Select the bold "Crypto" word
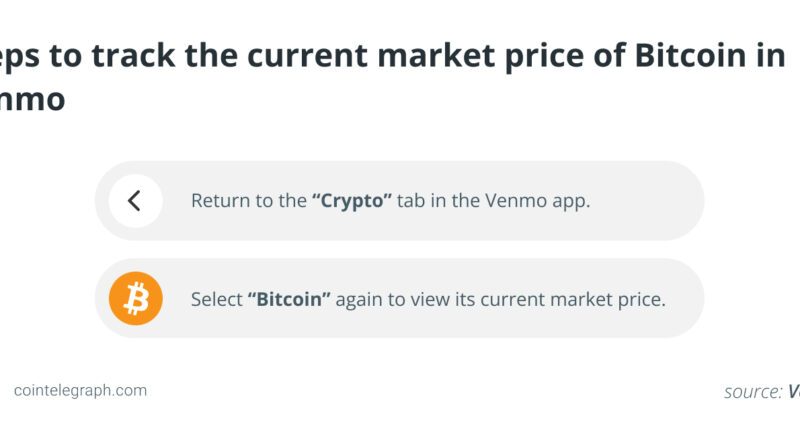The image size is (800, 445). pyautogui.click(x=352, y=201)
